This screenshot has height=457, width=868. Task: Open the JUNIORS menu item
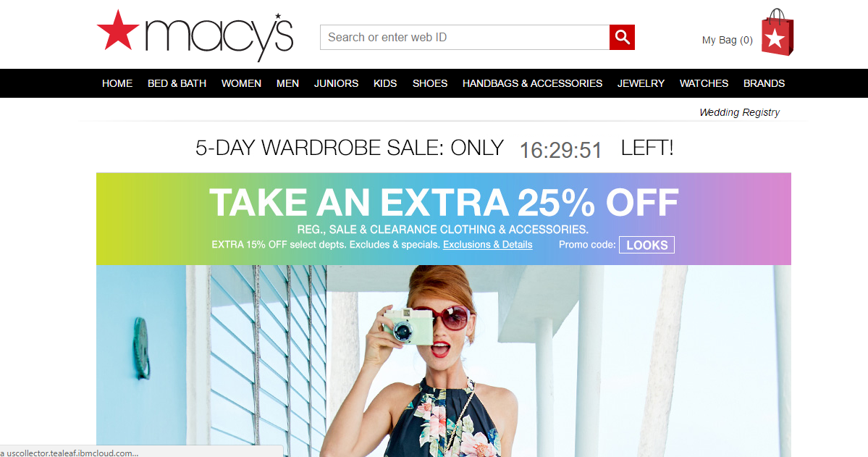(336, 83)
